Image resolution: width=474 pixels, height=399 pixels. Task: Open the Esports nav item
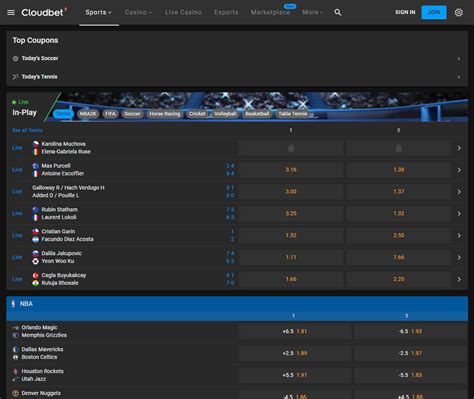coord(226,13)
